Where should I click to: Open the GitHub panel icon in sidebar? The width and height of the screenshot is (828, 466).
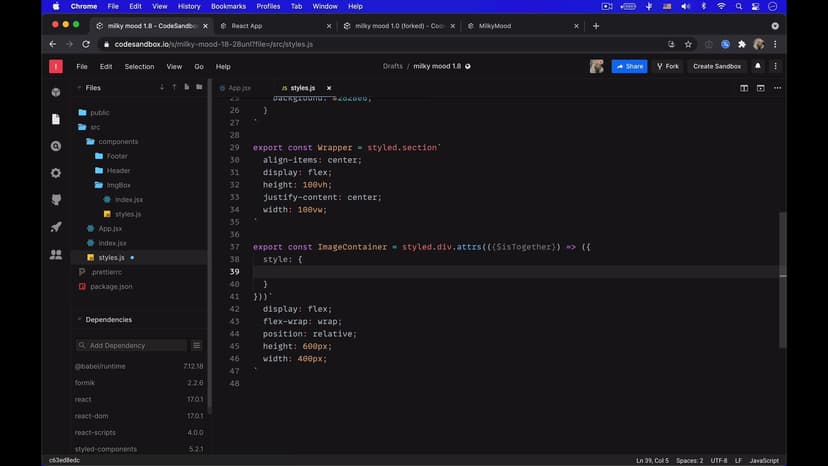coord(56,200)
